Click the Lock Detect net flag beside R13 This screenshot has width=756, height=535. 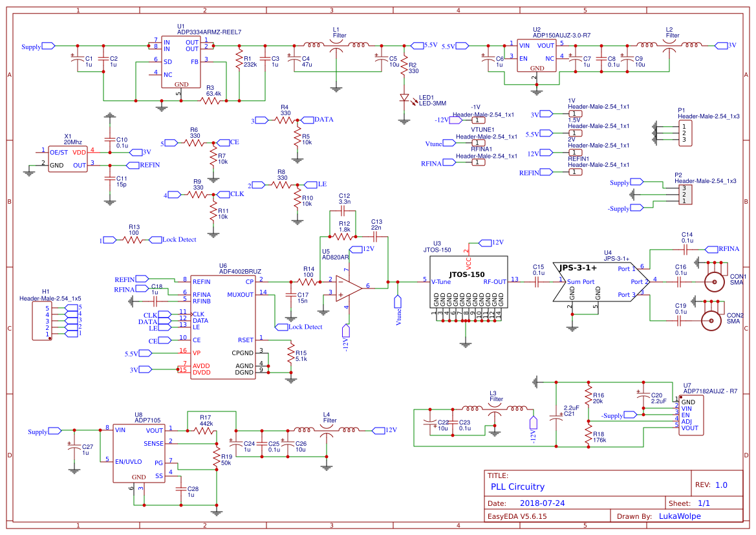pyautogui.click(x=155, y=240)
